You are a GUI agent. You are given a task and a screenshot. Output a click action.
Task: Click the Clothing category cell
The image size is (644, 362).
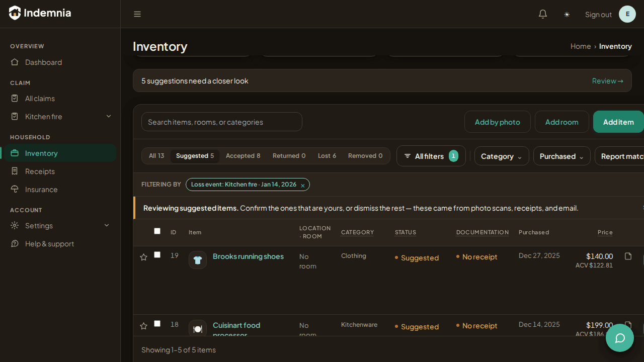354,256
